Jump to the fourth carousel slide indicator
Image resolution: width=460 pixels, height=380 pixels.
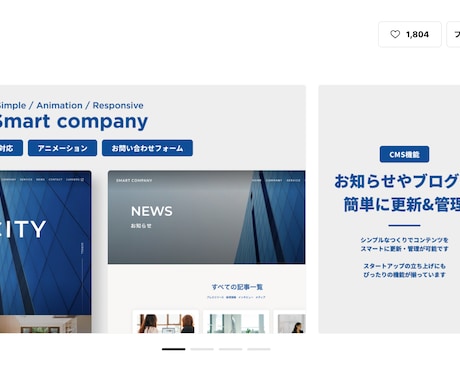coord(259,349)
